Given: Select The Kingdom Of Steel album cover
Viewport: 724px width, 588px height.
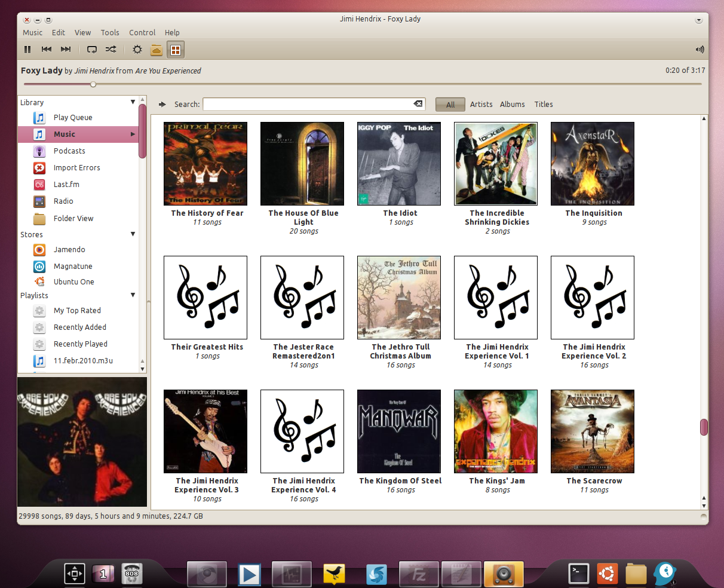Looking at the screenshot, I should pos(399,431).
